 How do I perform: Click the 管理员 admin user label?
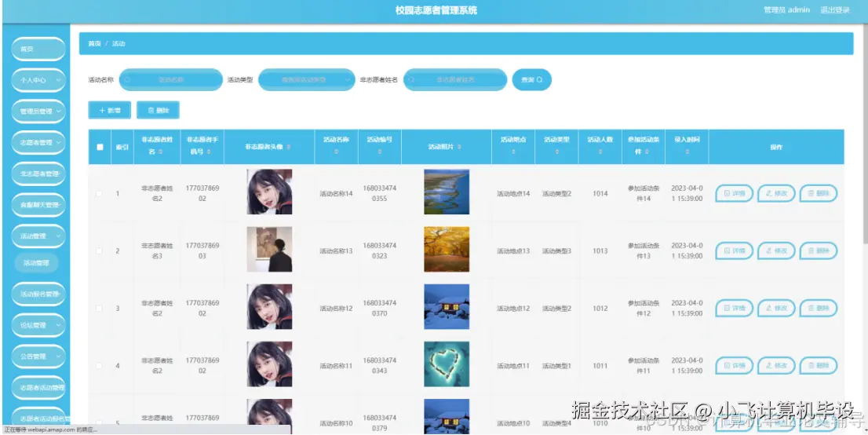[x=786, y=10]
